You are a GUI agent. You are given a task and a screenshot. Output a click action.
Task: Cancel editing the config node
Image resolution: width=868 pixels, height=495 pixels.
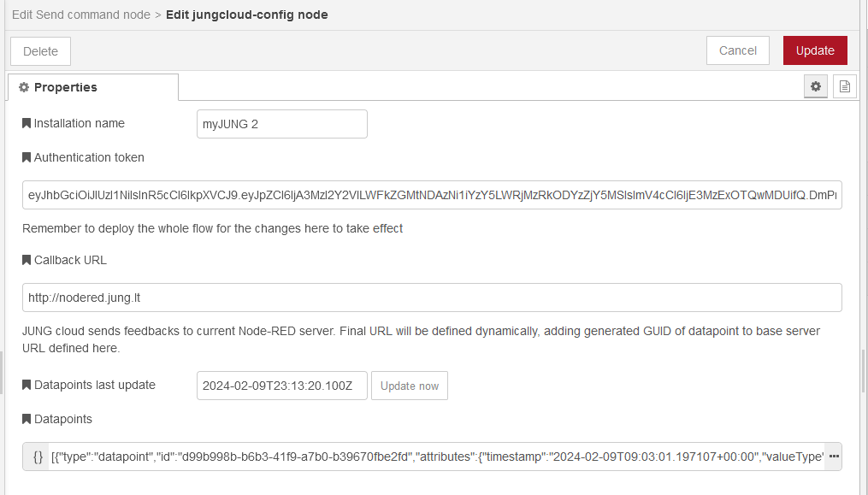click(737, 50)
